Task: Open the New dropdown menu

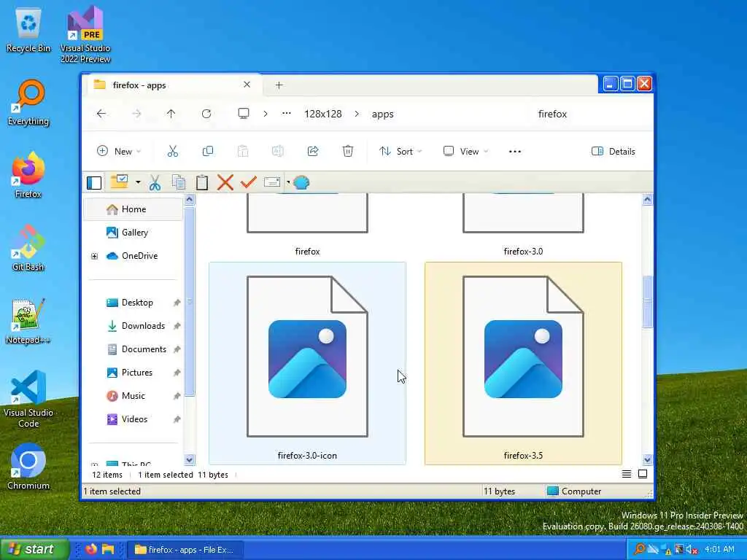Action: (x=119, y=152)
